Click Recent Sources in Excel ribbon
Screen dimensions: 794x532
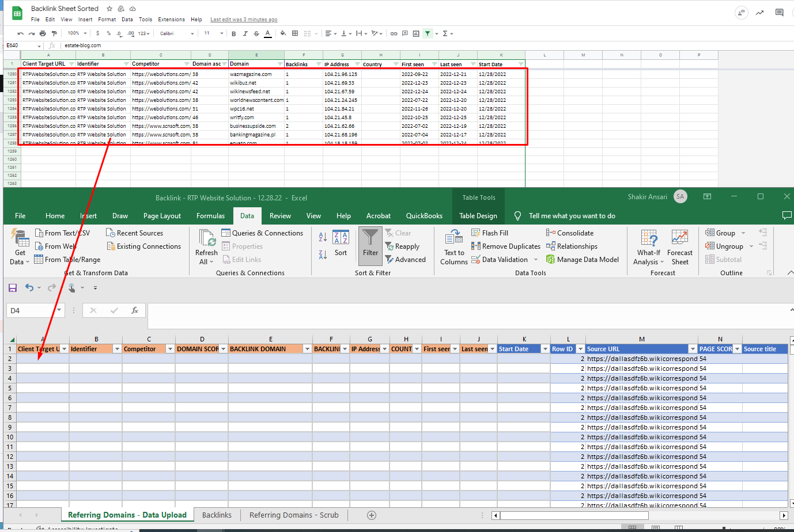pos(135,233)
